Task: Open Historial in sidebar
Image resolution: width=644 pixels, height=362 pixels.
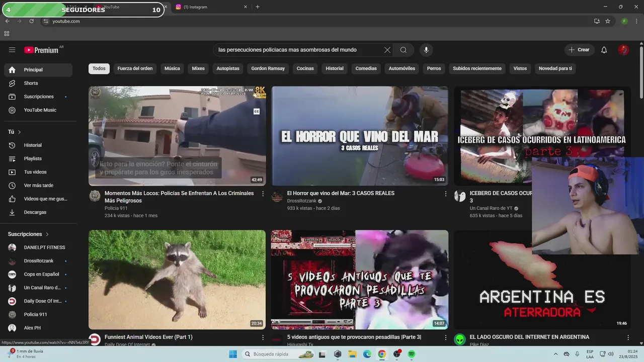Action: (x=38, y=145)
